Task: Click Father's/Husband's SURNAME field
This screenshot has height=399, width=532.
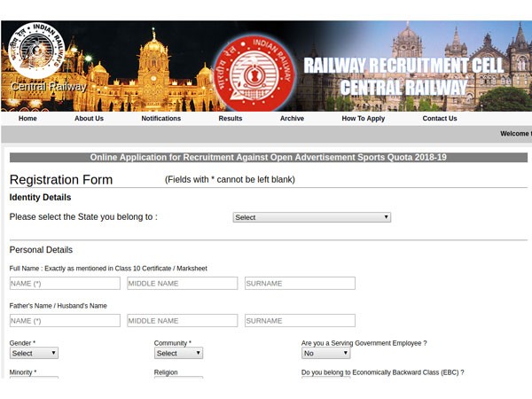Action: (x=300, y=321)
